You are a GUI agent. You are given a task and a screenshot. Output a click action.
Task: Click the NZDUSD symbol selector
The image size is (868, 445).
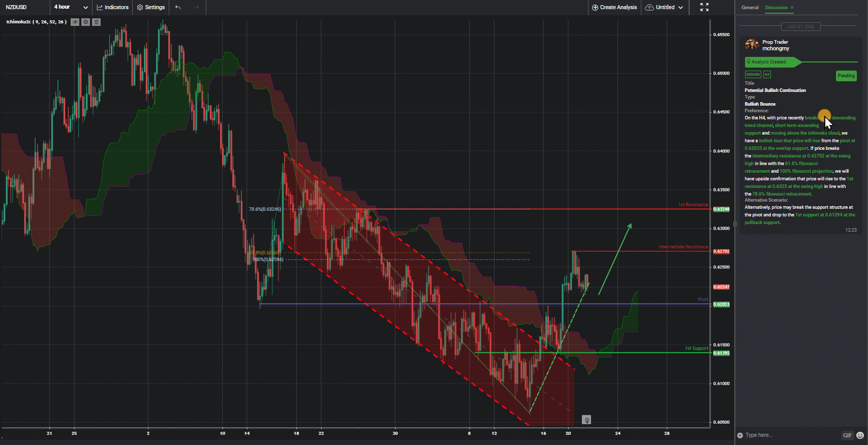(16, 7)
